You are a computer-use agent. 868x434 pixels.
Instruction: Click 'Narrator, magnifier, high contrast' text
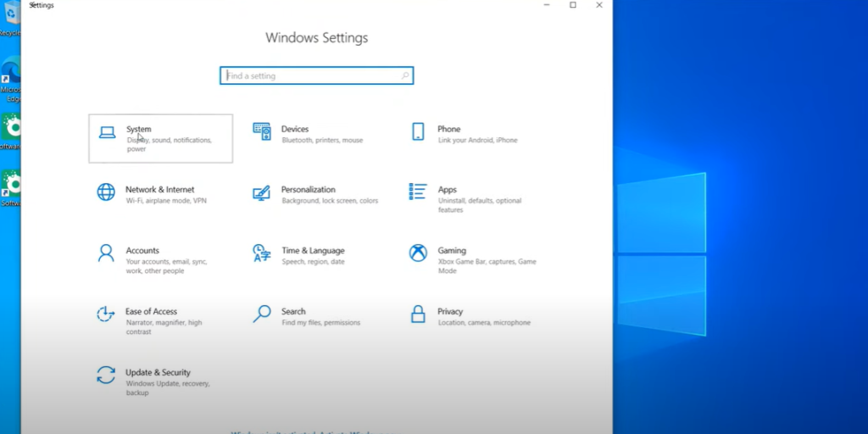164,327
